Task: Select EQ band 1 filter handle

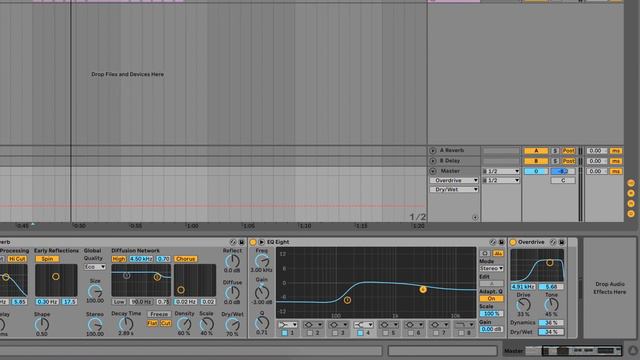Action: (x=347, y=300)
